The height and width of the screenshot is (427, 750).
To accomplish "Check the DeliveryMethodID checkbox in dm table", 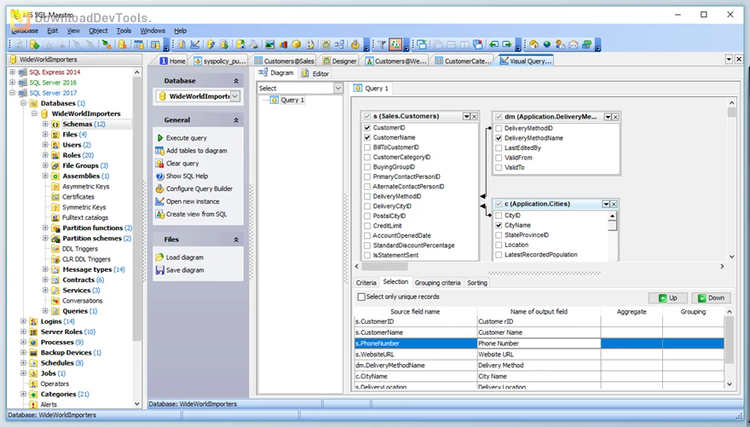I will coord(499,128).
